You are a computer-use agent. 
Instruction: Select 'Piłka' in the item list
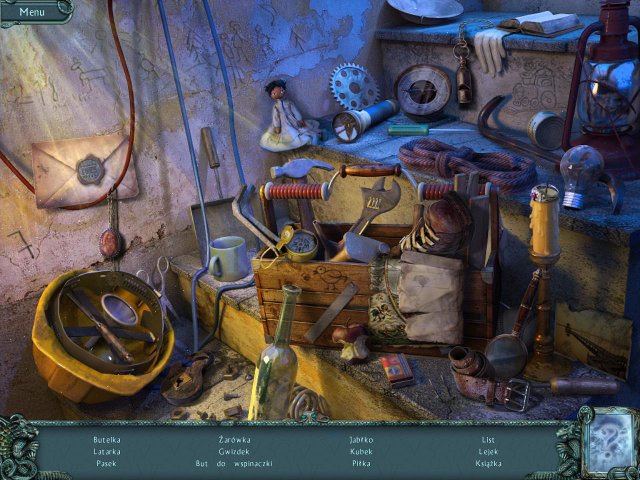pos(361,464)
